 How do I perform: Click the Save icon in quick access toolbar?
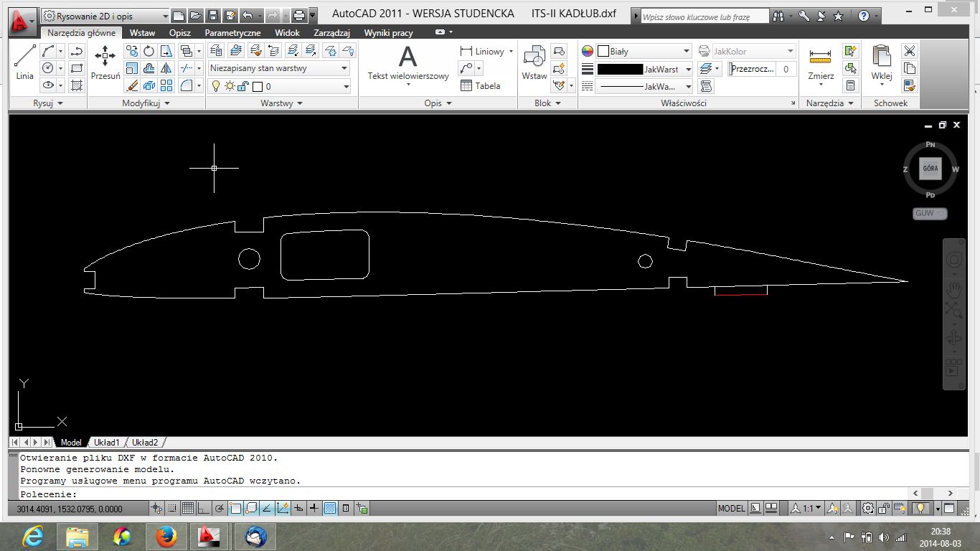213,15
